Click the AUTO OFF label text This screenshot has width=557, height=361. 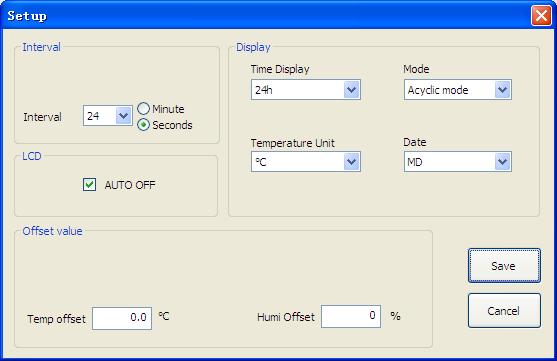click(x=130, y=185)
